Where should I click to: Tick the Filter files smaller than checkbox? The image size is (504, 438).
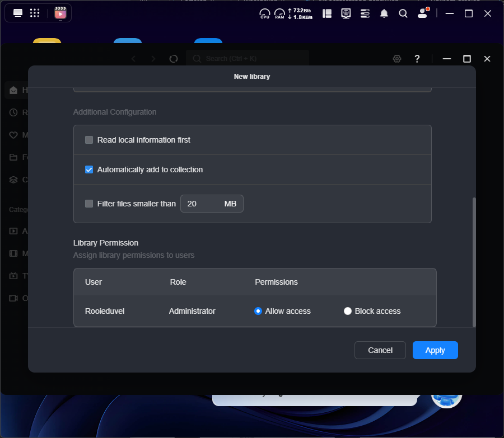coord(89,204)
